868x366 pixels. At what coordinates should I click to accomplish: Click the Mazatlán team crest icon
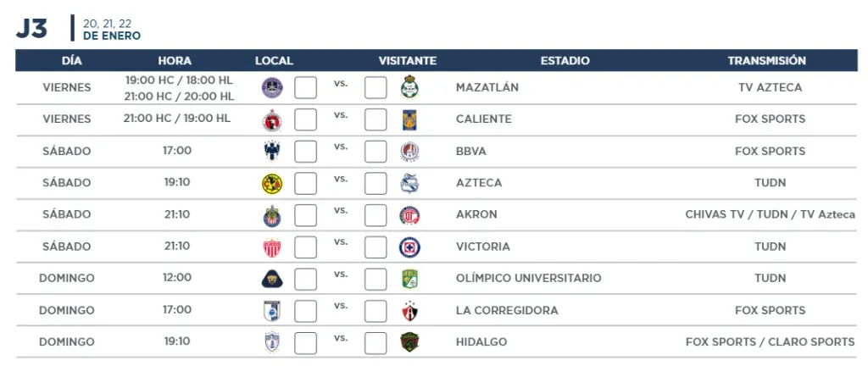tap(272, 88)
